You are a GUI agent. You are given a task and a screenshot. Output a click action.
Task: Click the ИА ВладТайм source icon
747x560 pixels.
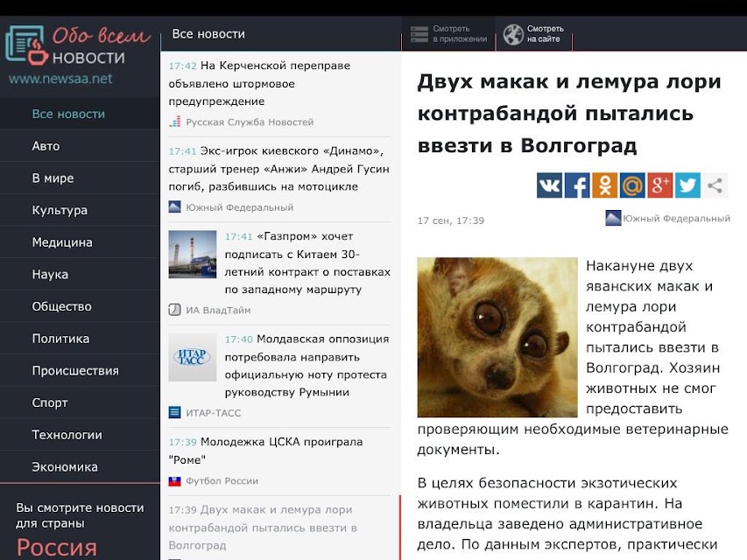(x=175, y=310)
